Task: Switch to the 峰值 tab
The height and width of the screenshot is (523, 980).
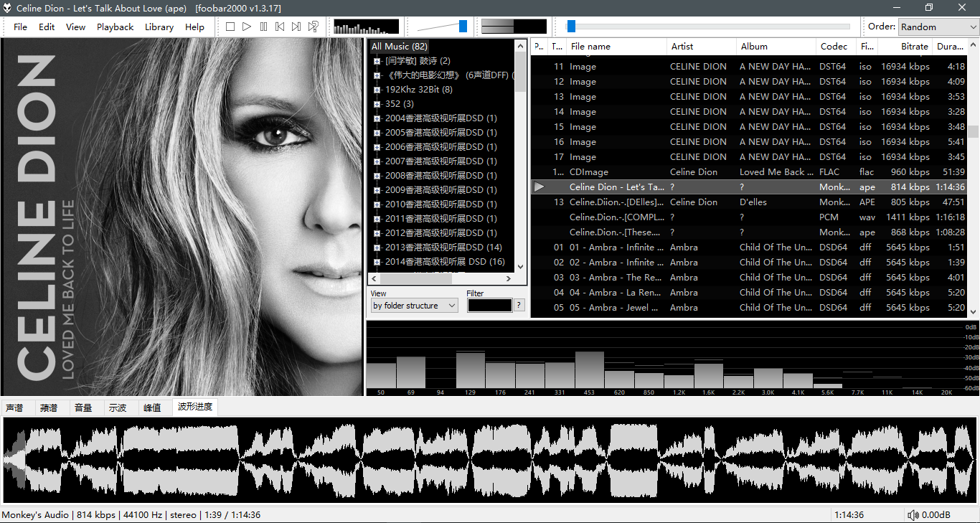Action: [x=152, y=407]
